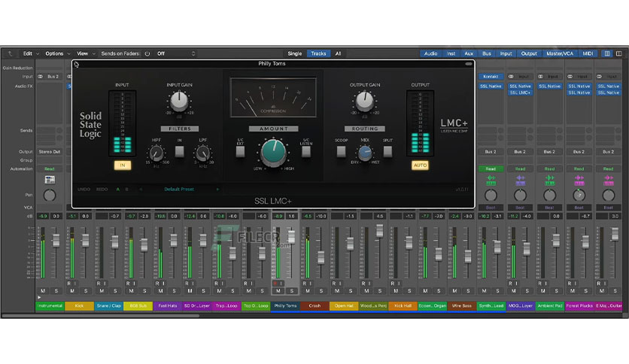
Task: Click the plugin window minimize pill
Action: pos(469,64)
